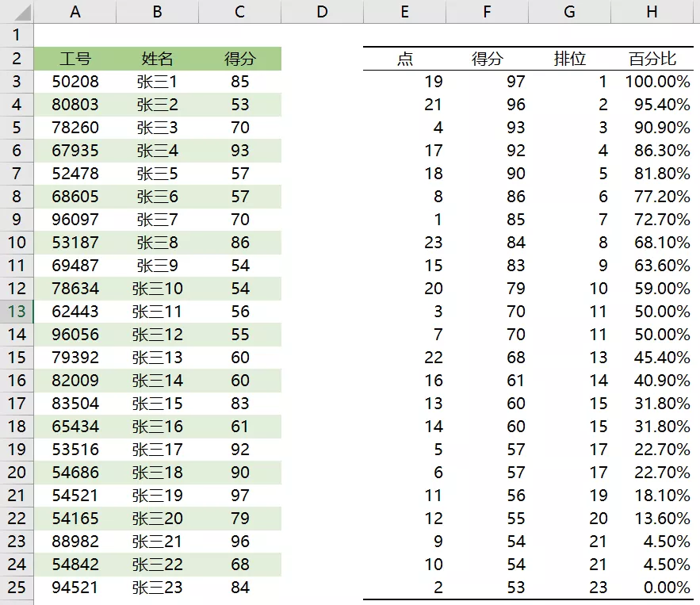This screenshot has height=605, width=700.
Task: Select row 1 header
Action: point(17,35)
